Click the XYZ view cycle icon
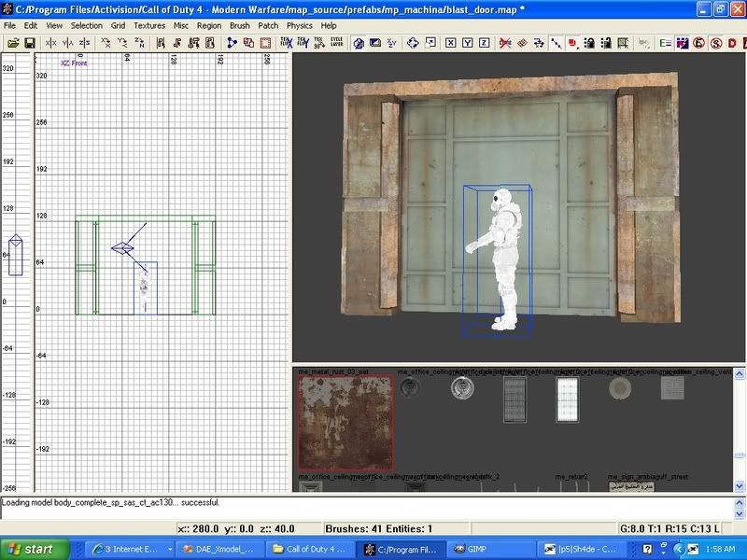 pyautogui.click(x=391, y=43)
